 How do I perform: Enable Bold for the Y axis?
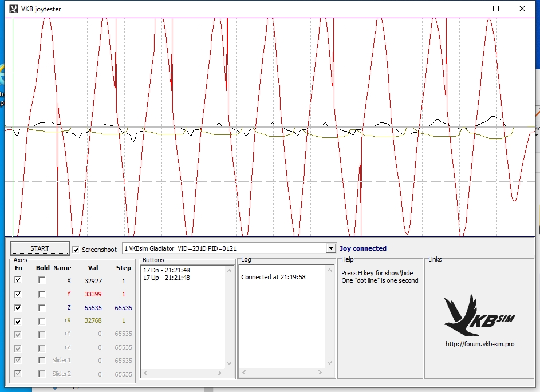click(x=42, y=294)
